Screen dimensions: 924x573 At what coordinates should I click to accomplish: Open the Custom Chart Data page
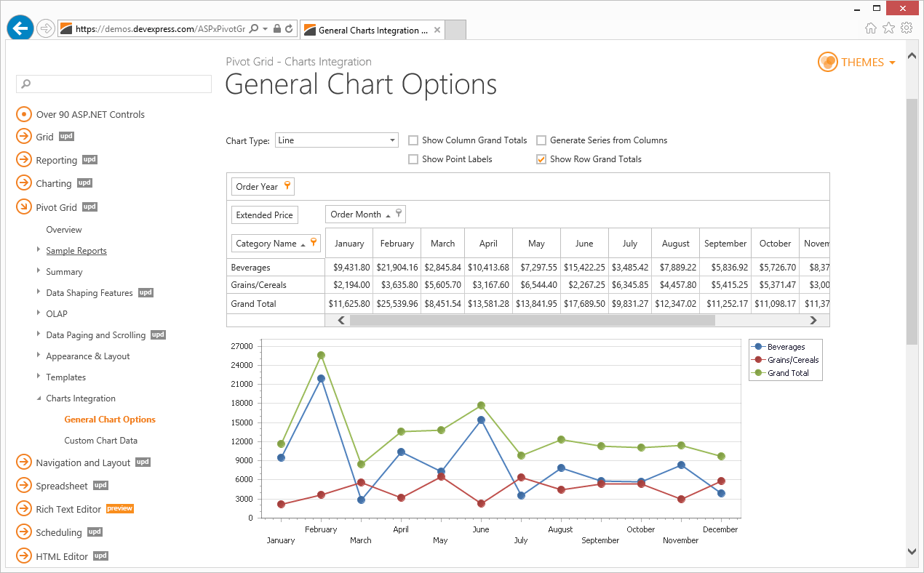tap(100, 440)
